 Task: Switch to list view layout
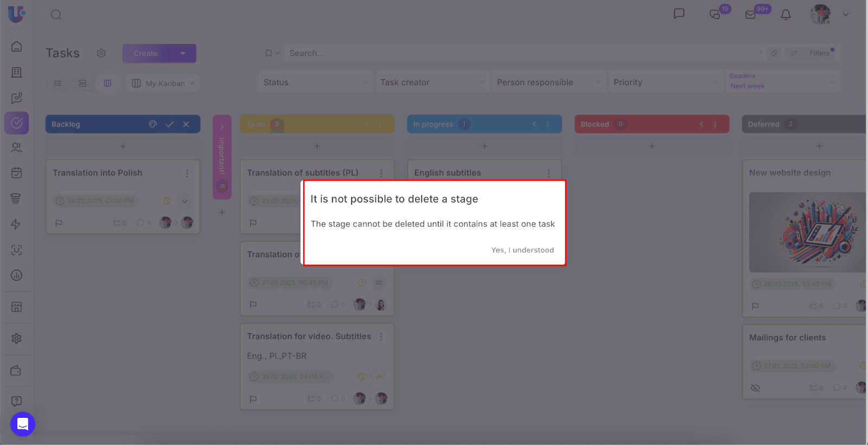pos(58,84)
